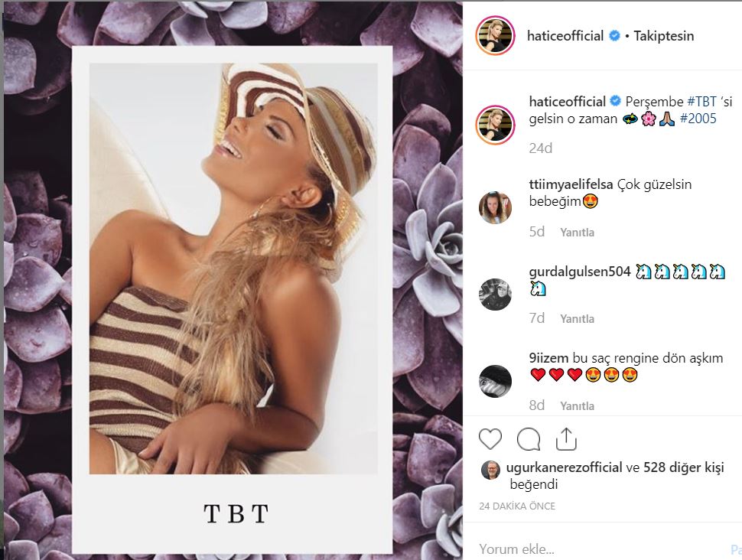Open haticeofficial profile picture in header

pos(495,36)
